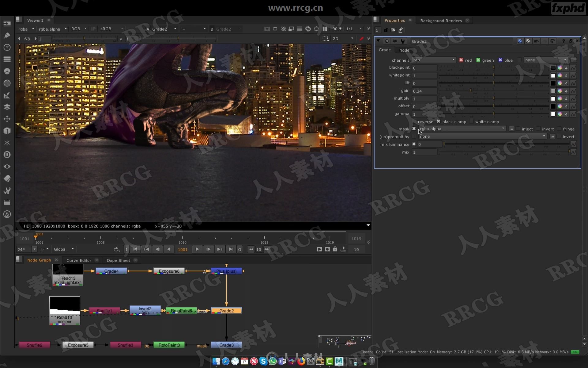Toggle viewer pause icon
Screen dimensions: 588x368
click(x=325, y=29)
